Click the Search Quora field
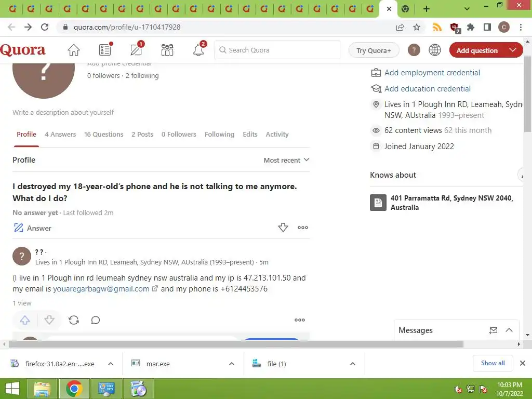 pyautogui.click(x=277, y=50)
